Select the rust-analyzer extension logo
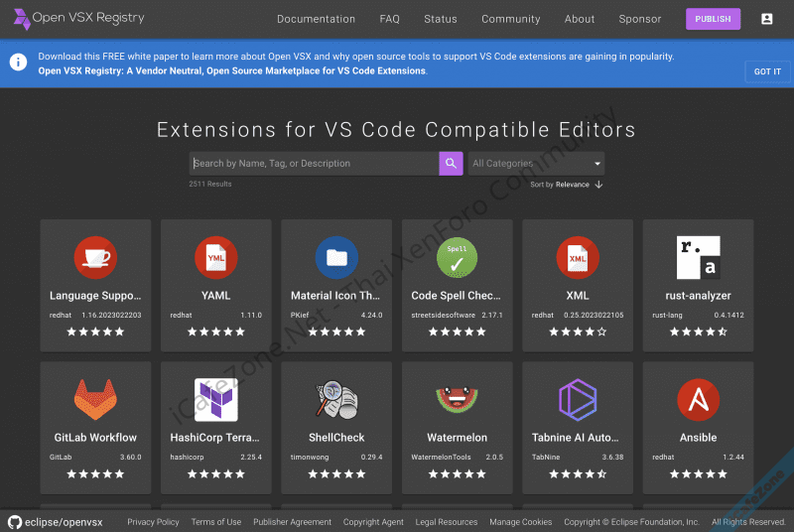 pyautogui.click(x=698, y=258)
